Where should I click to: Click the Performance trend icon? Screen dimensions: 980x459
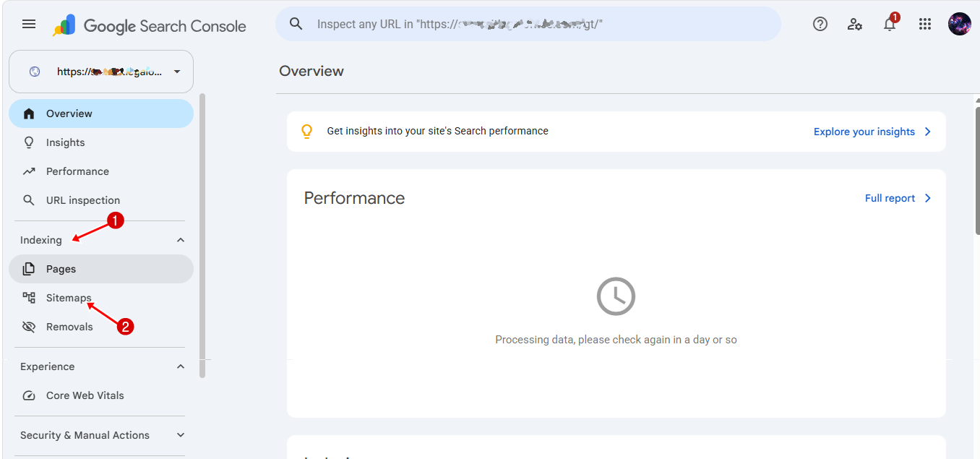29,171
